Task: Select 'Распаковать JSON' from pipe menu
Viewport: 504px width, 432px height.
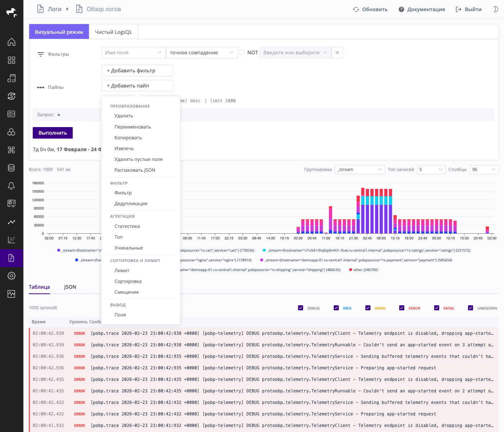Action: [135, 170]
